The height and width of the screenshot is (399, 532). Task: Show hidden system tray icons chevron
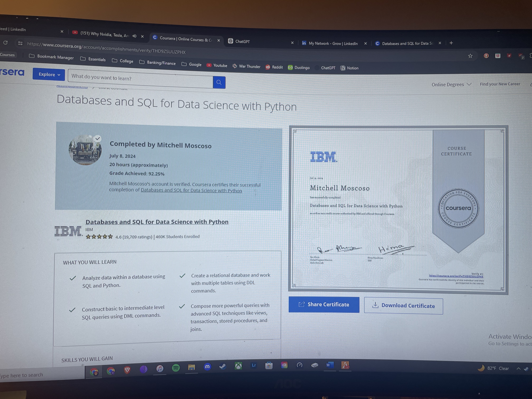pos(519,369)
